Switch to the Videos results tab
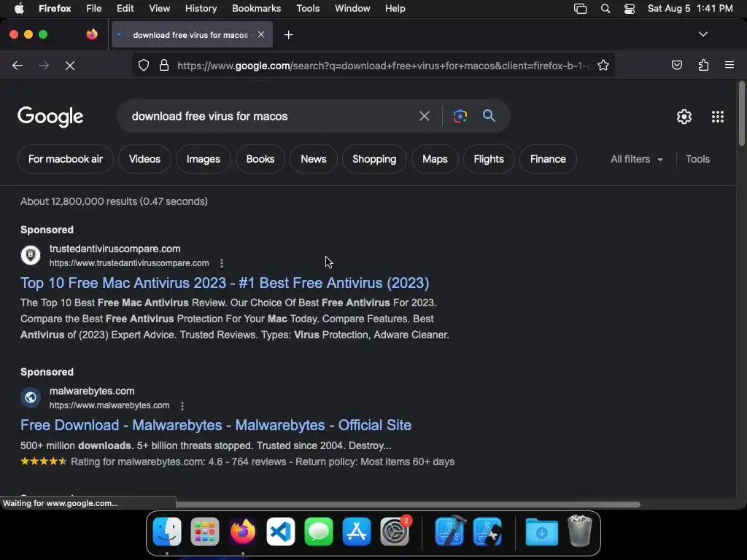 (144, 159)
